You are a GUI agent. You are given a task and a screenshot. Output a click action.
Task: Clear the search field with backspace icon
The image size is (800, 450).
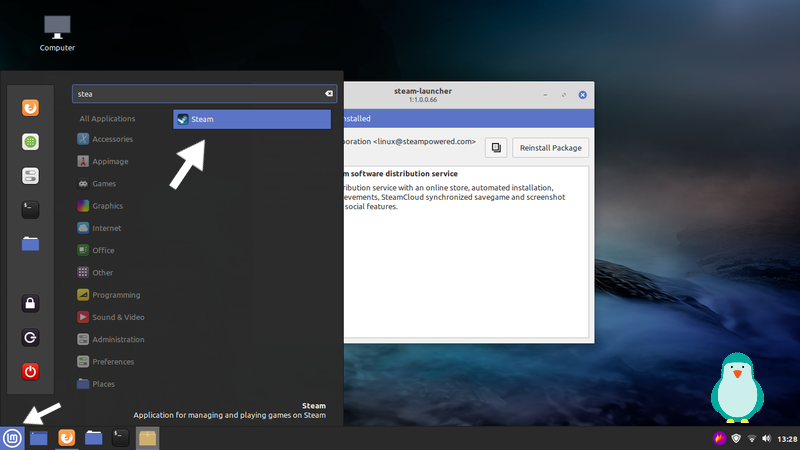(x=329, y=94)
